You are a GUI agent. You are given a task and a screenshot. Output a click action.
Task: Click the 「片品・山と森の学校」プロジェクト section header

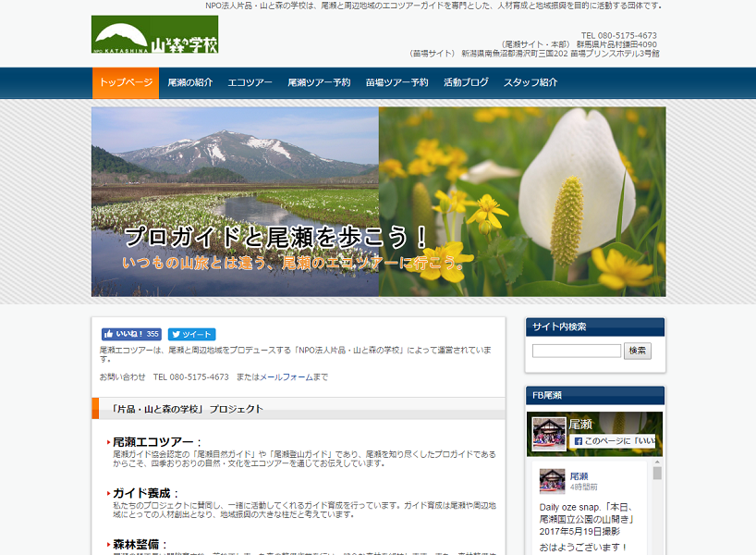click(x=299, y=409)
